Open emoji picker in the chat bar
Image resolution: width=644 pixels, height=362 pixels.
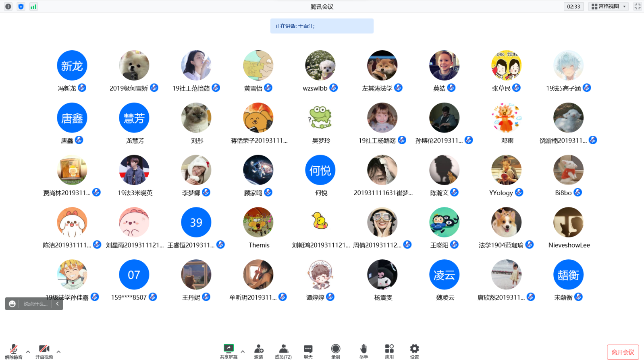(12, 304)
